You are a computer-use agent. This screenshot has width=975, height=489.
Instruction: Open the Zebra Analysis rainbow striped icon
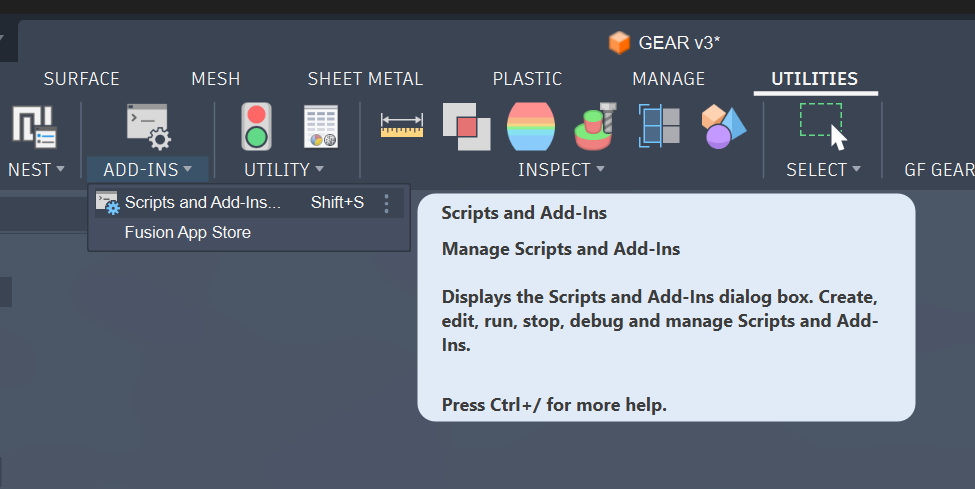click(531, 126)
